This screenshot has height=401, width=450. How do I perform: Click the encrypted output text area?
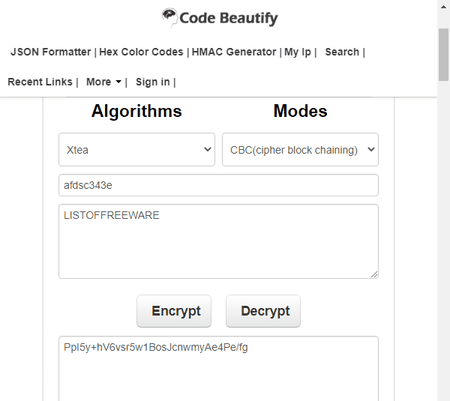coord(219,369)
